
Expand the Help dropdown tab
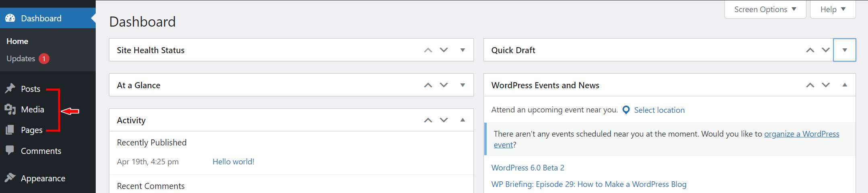point(833,9)
